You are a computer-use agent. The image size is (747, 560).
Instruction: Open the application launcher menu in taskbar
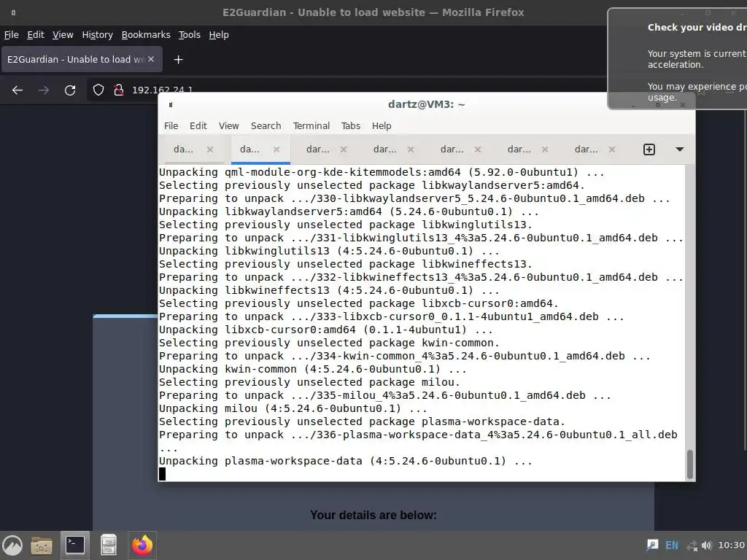click(13, 545)
